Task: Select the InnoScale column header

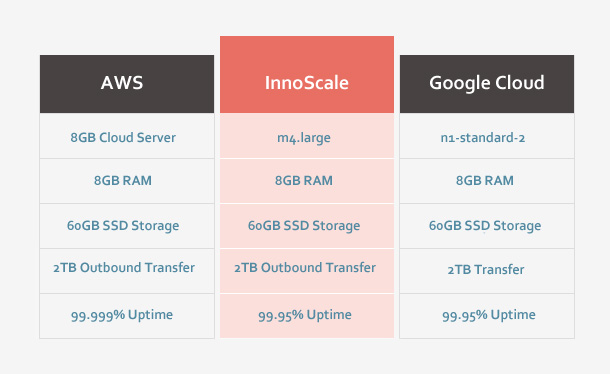Action: 307,74
